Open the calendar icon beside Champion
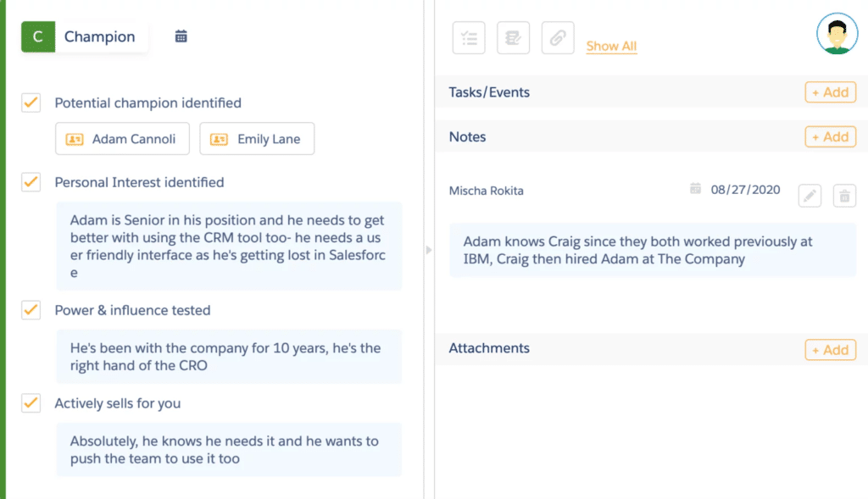Viewport: 868px width, 499px height. coord(181,36)
